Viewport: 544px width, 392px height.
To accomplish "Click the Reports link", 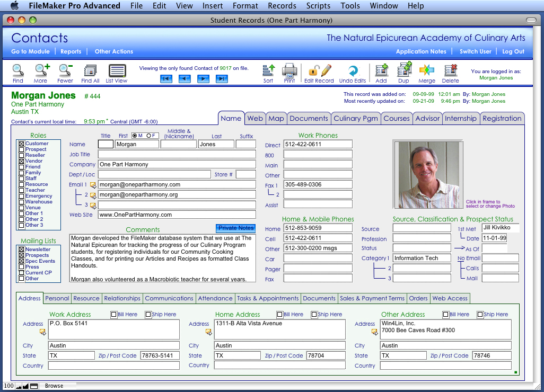I will [71, 51].
